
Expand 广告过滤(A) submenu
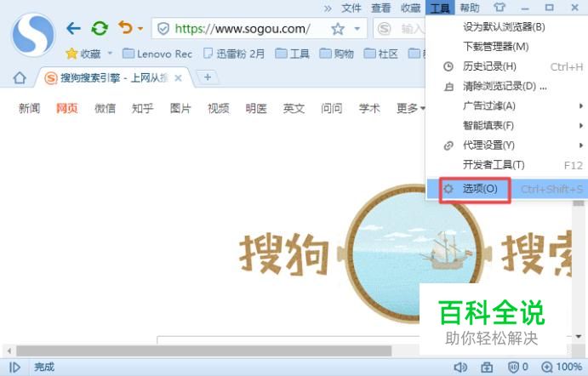[506, 106]
